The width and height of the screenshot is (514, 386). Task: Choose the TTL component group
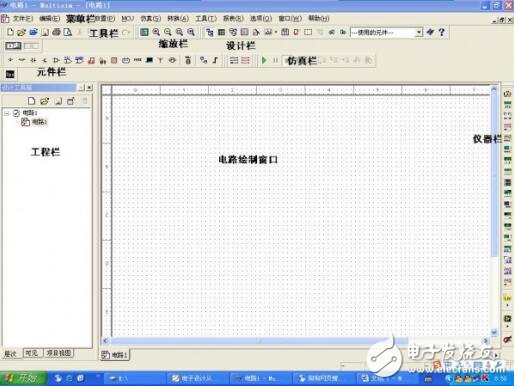(68, 60)
